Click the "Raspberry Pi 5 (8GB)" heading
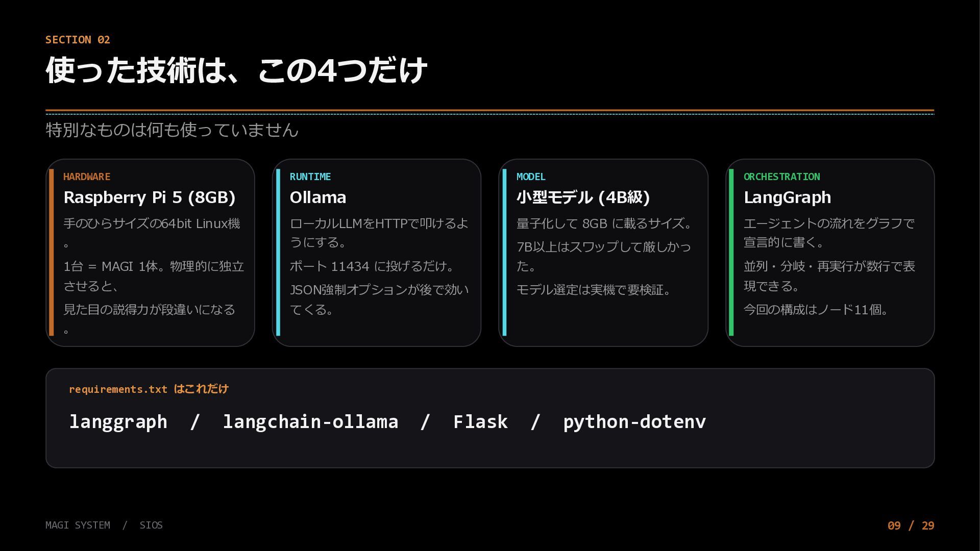This screenshot has height=551, width=980. coord(150,197)
